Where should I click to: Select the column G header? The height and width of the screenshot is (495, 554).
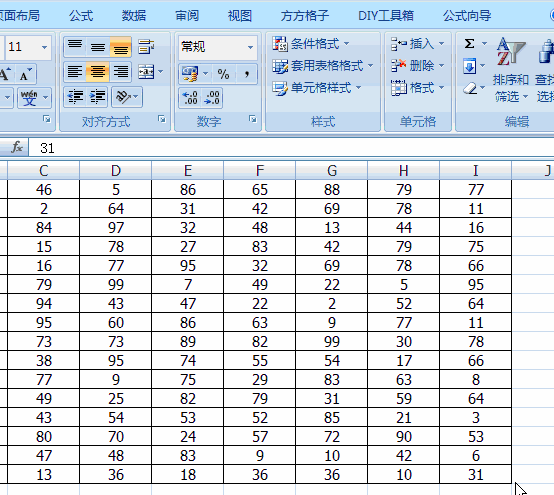pos(331,171)
